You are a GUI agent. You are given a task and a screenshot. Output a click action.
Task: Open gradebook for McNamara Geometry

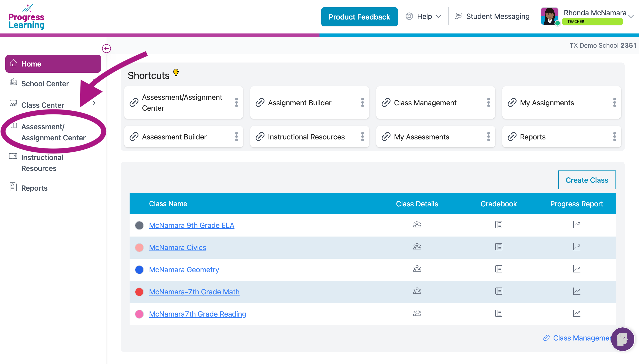coord(498,269)
